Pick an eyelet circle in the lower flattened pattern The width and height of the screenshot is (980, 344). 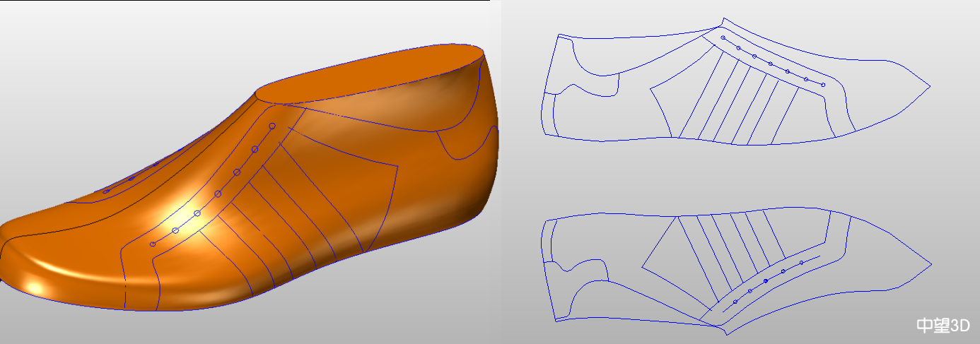point(766,281)
